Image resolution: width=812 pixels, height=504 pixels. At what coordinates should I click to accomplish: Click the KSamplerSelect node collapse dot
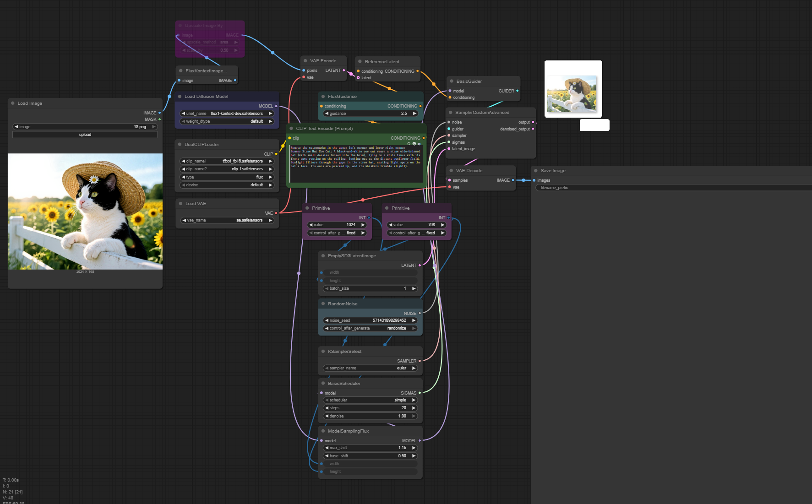(x=323, y=352)
